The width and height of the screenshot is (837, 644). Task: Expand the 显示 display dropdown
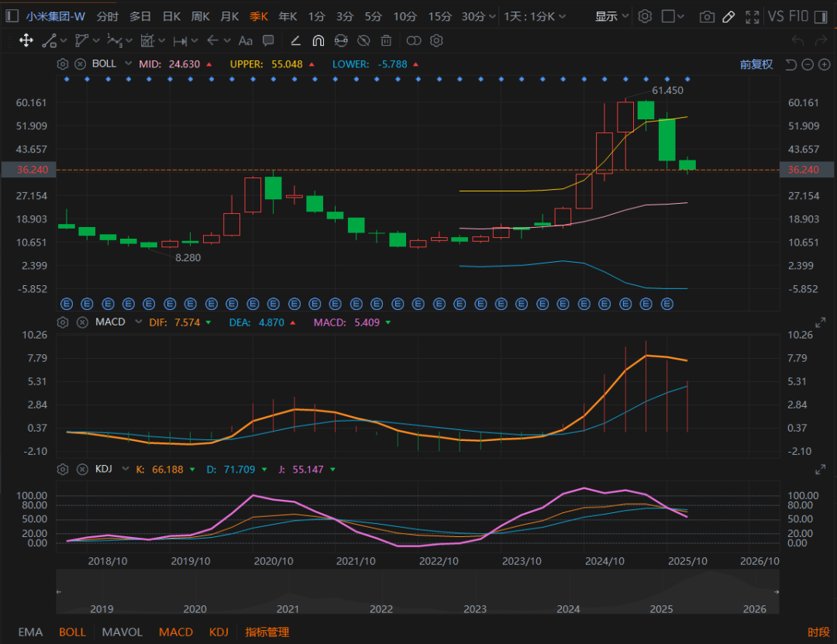coord(611,16)
